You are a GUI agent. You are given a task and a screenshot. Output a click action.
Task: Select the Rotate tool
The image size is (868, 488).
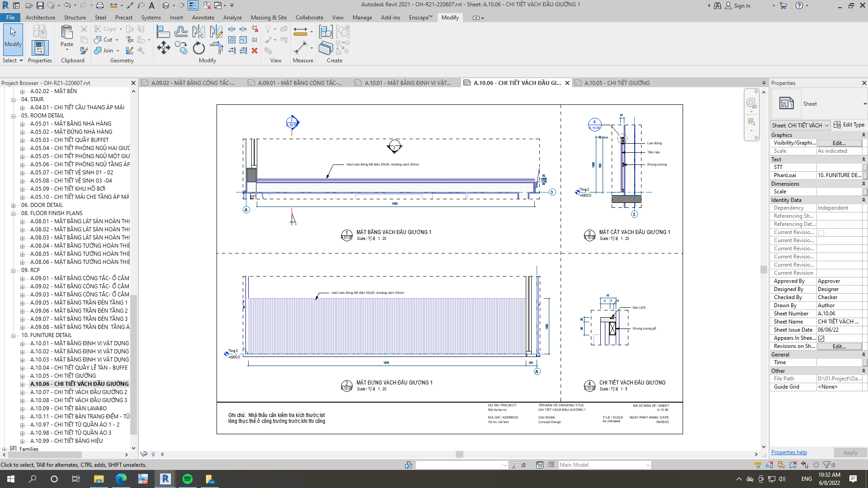(x=198, y=48)
